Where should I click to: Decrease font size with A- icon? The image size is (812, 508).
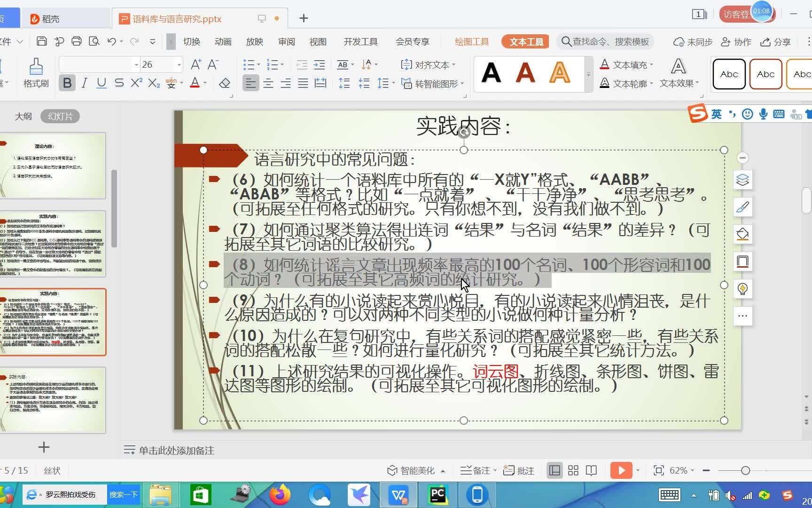pos(213,64)
